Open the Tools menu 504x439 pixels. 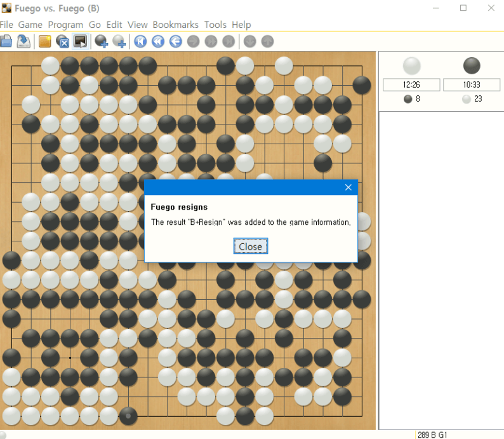215,25
